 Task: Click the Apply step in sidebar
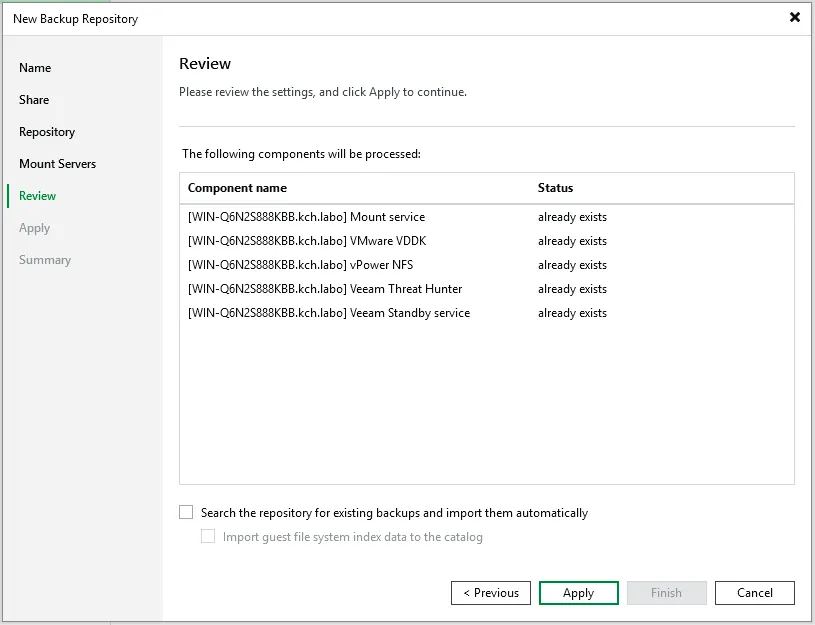(35, 228)
